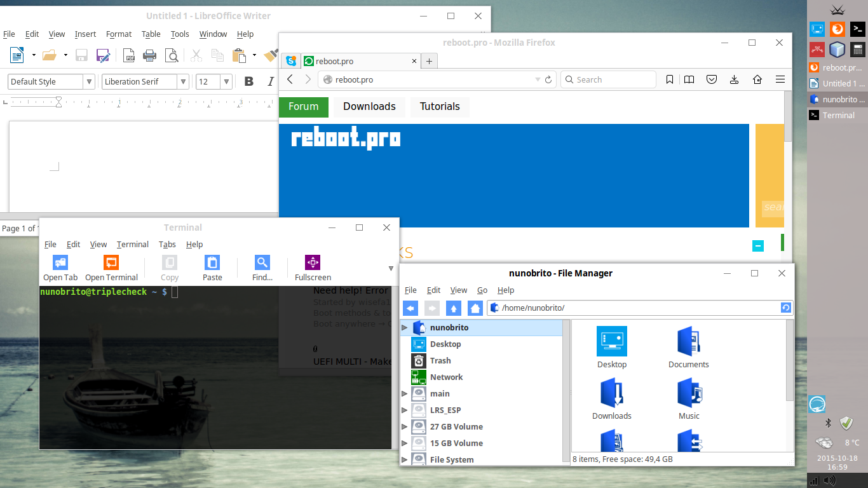Expand the main volume tree node
Image resolution: width=868 pixels, height=488 pixels.
[404, 394]
